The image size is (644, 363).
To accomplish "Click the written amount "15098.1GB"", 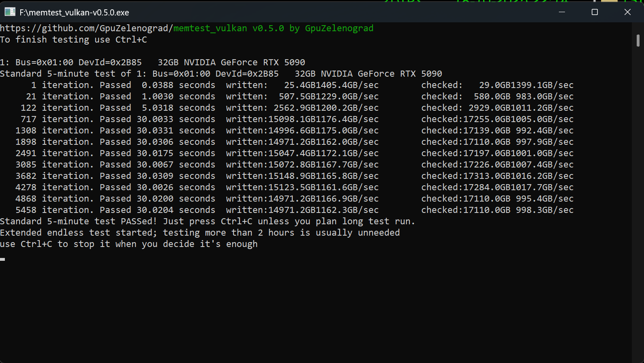I will pos(292,119).
